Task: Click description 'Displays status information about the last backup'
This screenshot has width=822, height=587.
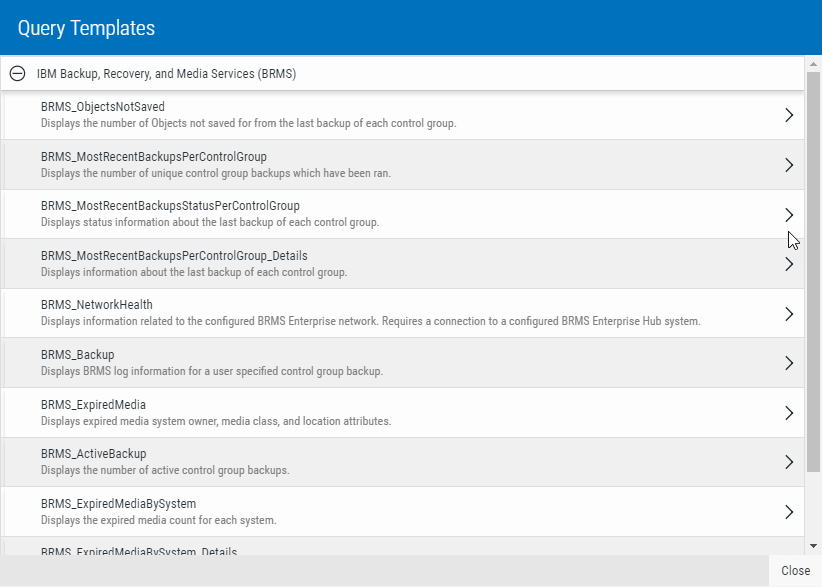Action: click(x=210, y=222)
